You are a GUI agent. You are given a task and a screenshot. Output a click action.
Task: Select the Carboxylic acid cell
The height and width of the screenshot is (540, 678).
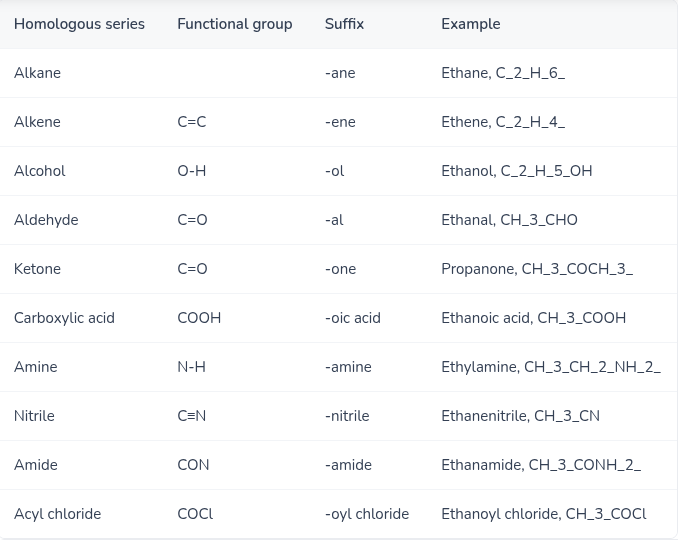(x=65, y=318)
